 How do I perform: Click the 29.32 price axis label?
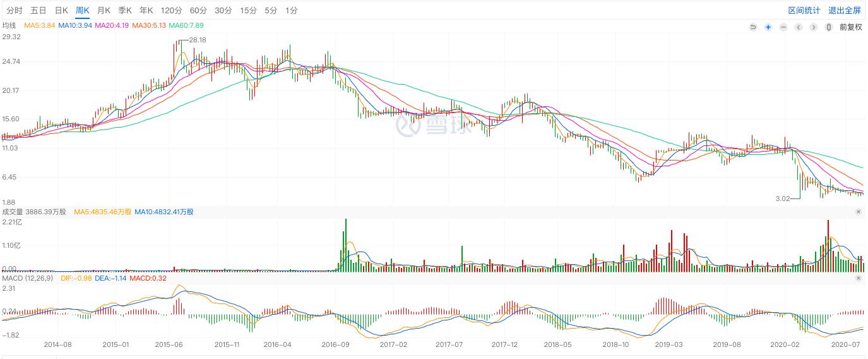[11, 37]
